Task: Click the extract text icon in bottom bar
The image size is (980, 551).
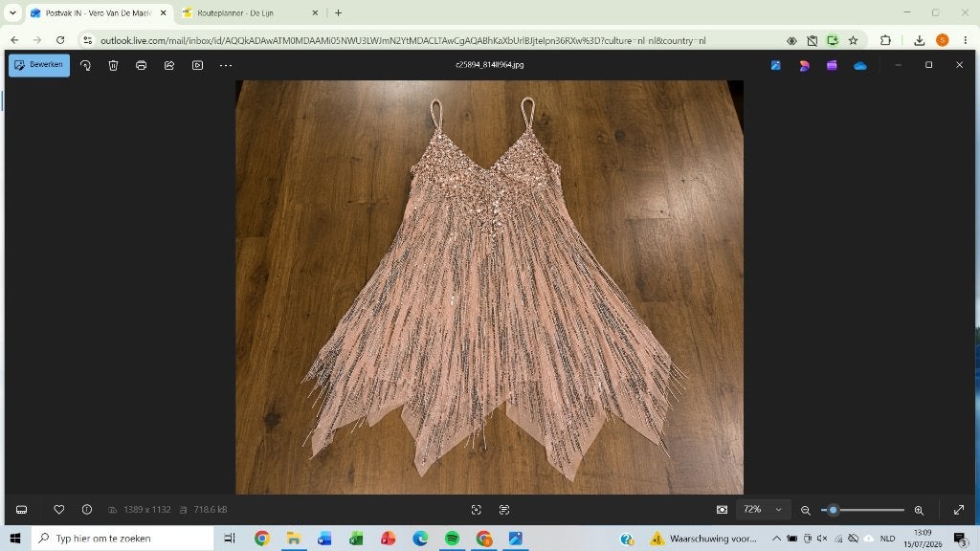Action: (504, 510)
